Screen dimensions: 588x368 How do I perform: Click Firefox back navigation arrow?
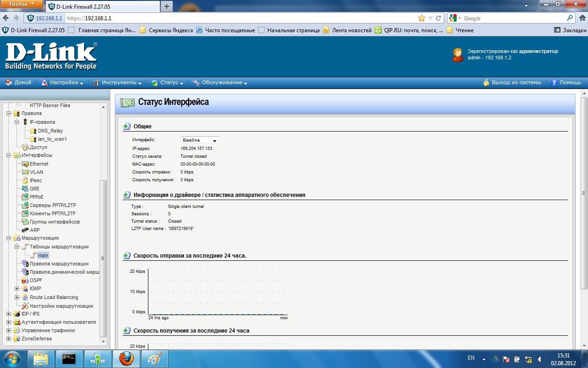click(x=6, y=18)
